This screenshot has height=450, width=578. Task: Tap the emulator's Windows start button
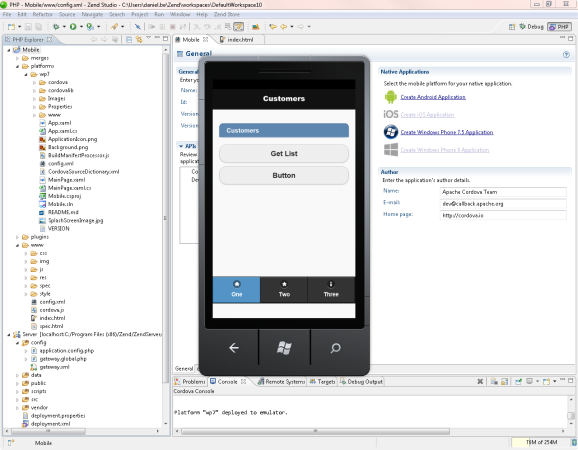[x=284, y=348]
